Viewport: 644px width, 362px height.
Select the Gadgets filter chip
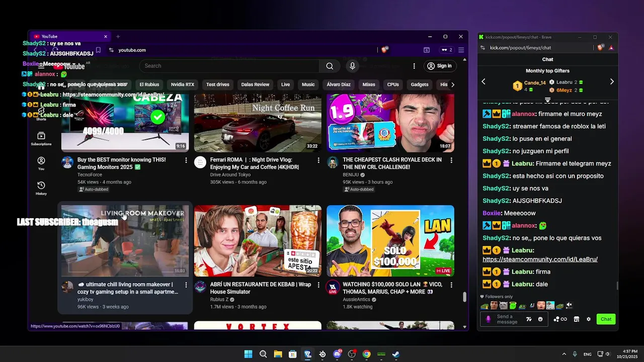(420, 84)
